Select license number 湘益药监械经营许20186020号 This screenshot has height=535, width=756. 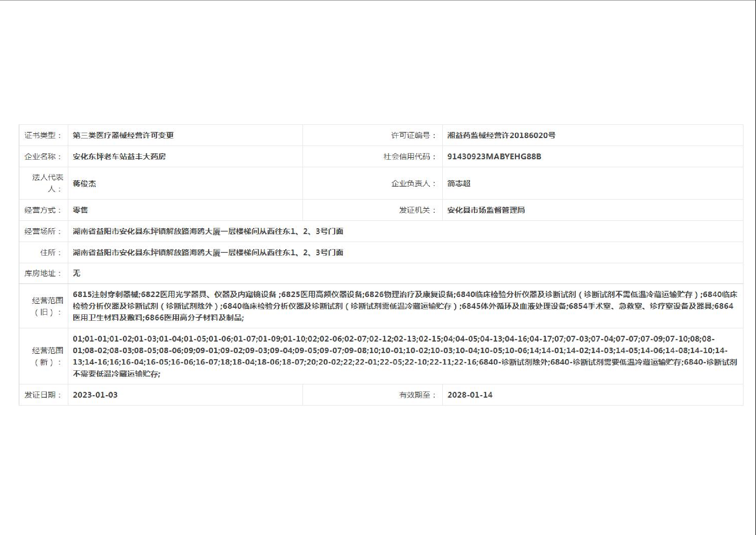pyautogui.click(x=501, y=135)
